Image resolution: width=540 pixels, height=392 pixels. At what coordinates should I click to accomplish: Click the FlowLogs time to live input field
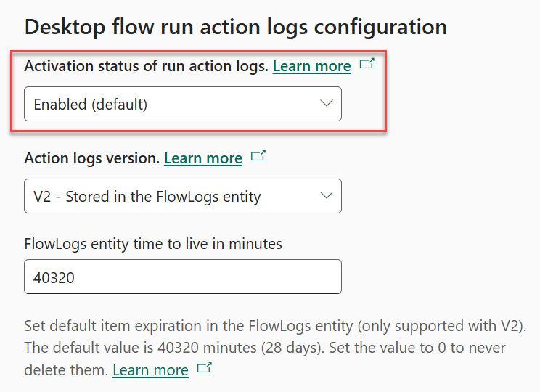(x=183, y=277)
